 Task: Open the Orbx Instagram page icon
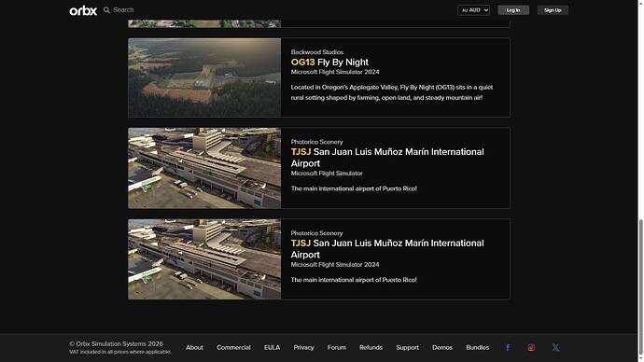coord(531,347)
